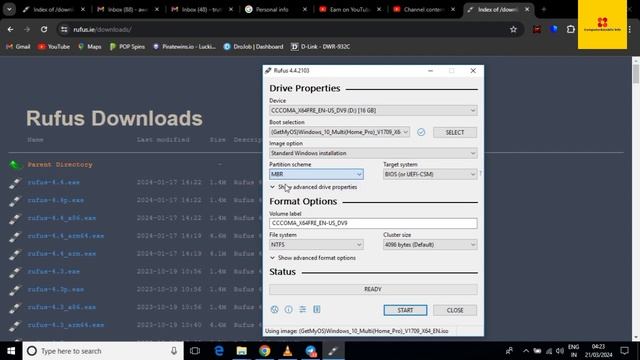The width and height of the screenshot is (640, 360).
Task: Open the Rufus About info icon
Action: point(289,309)
